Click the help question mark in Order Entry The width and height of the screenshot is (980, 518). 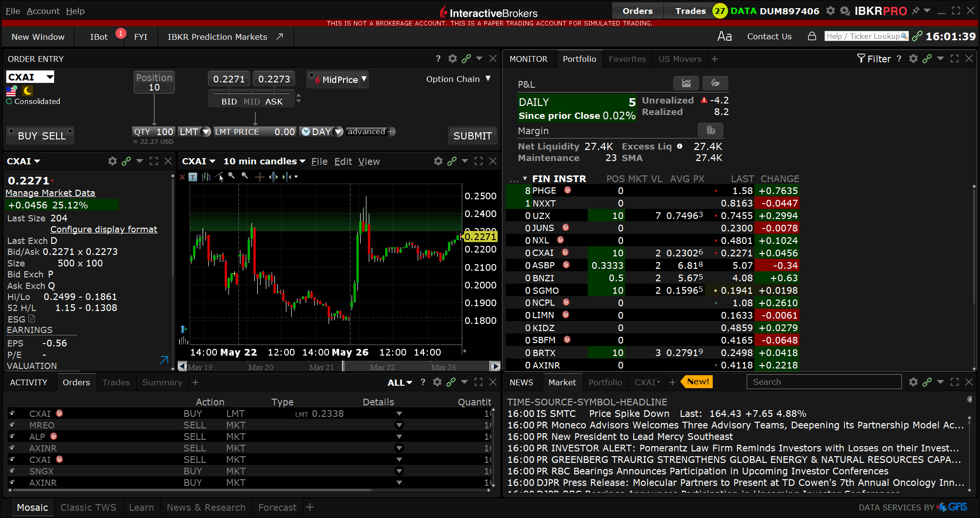tap(438, 58)
